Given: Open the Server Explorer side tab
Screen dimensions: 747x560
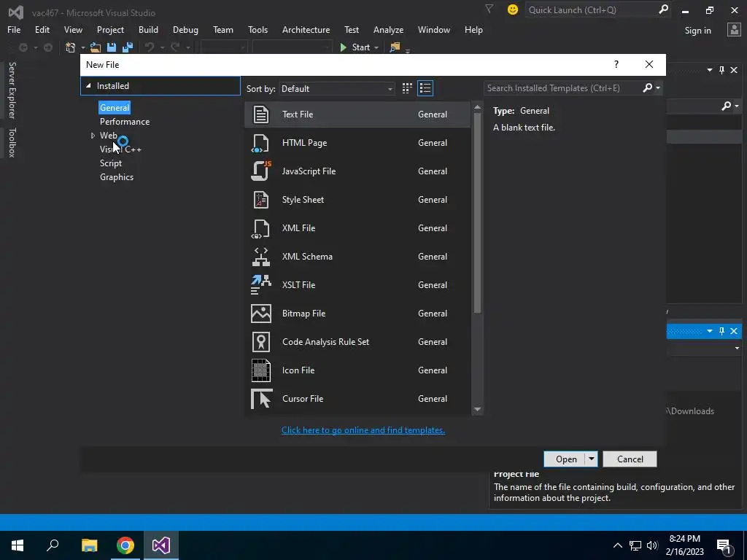Looking at the screenshot, I should click(12, 90).
